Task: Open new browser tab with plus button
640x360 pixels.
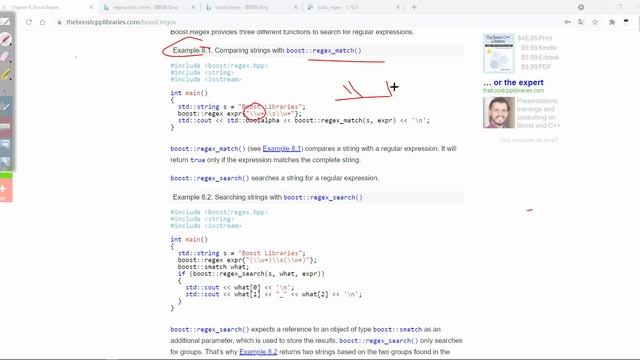Action: 414,7
